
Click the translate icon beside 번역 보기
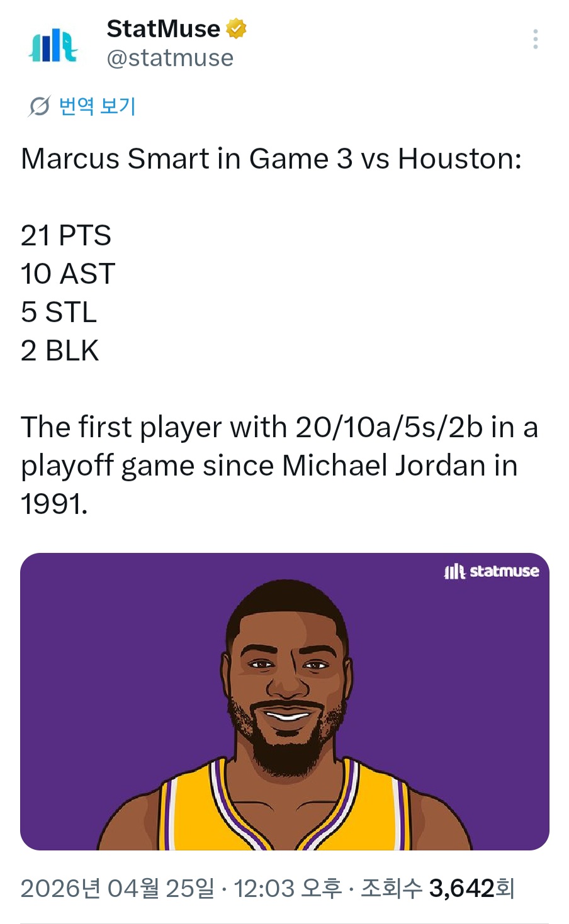tap(39, 106)
